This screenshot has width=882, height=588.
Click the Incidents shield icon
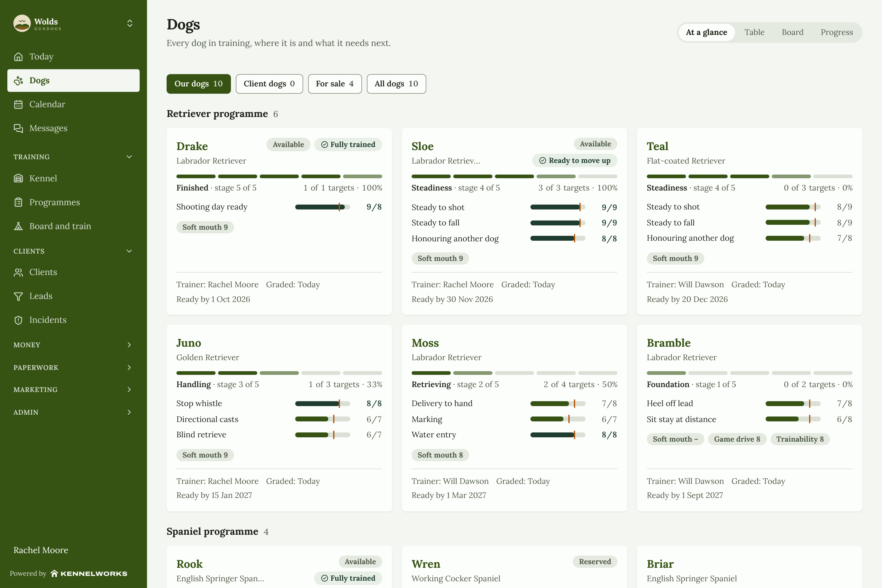tap(18, 320)
